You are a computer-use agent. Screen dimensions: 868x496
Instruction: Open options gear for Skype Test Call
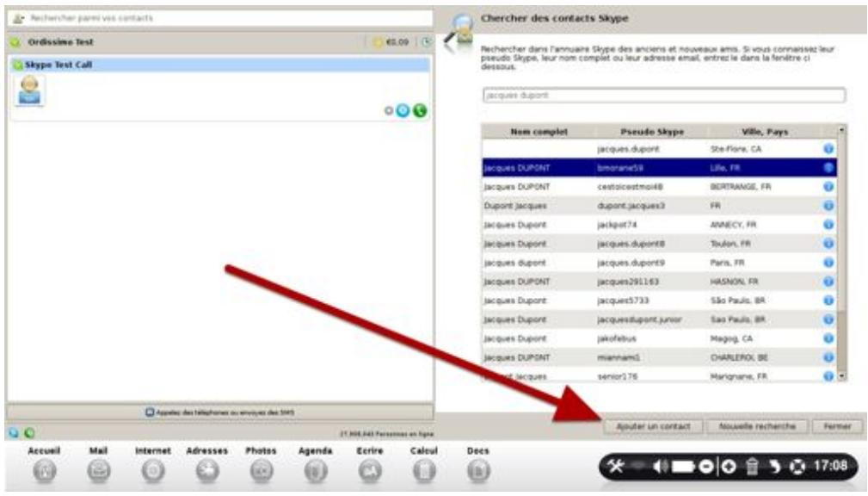389,111
